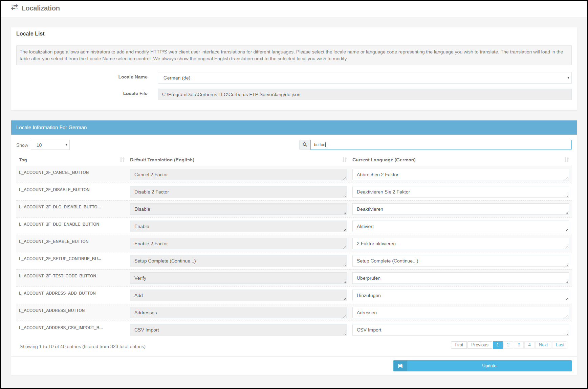The height and width of the screenshot is (389, 588).
Task: Select page 1 in pagination
Action: coord(498,345)
